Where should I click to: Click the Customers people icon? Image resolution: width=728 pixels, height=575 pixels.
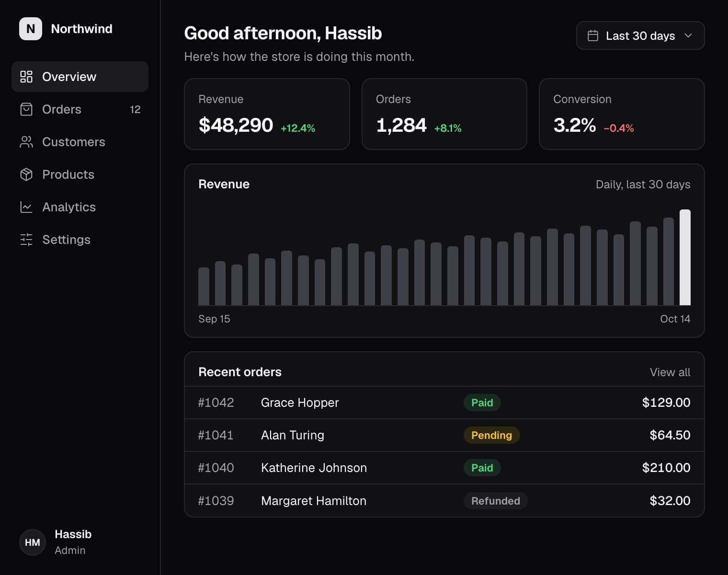click(x=26, y=142)
